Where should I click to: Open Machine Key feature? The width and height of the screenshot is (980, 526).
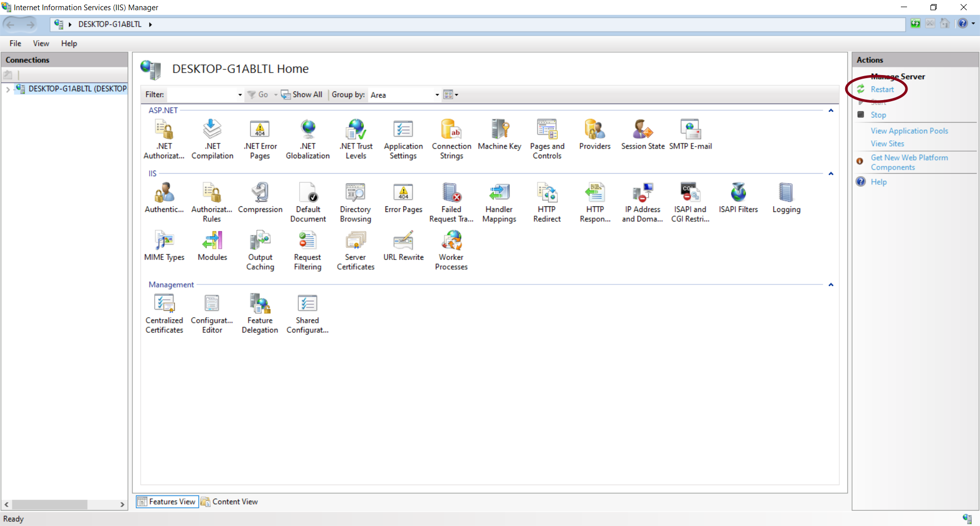coord(499,135)
